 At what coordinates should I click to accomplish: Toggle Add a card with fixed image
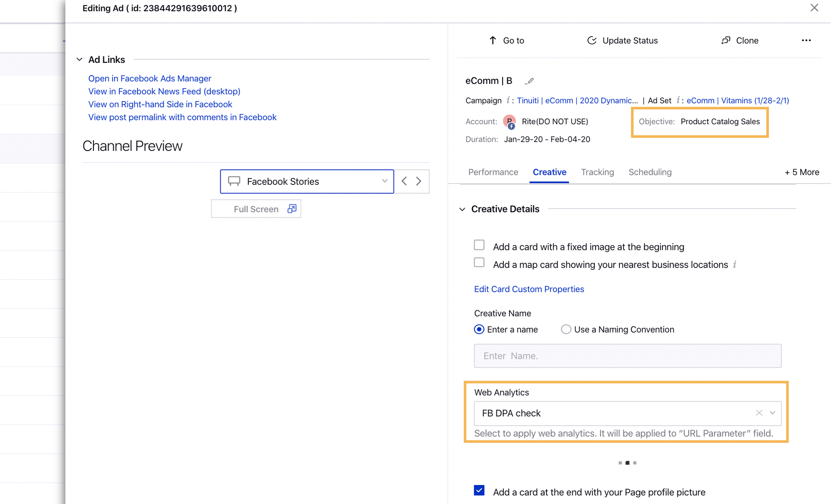tap(479, 246)
